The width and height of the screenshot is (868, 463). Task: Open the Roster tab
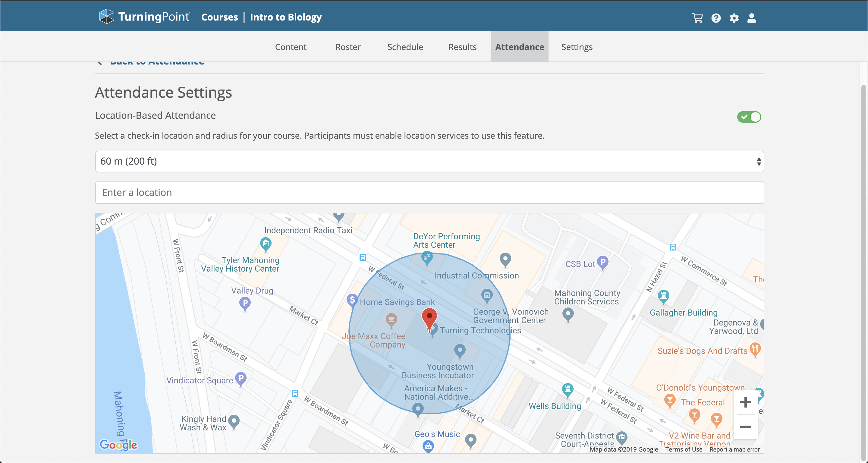pos(348,47)
